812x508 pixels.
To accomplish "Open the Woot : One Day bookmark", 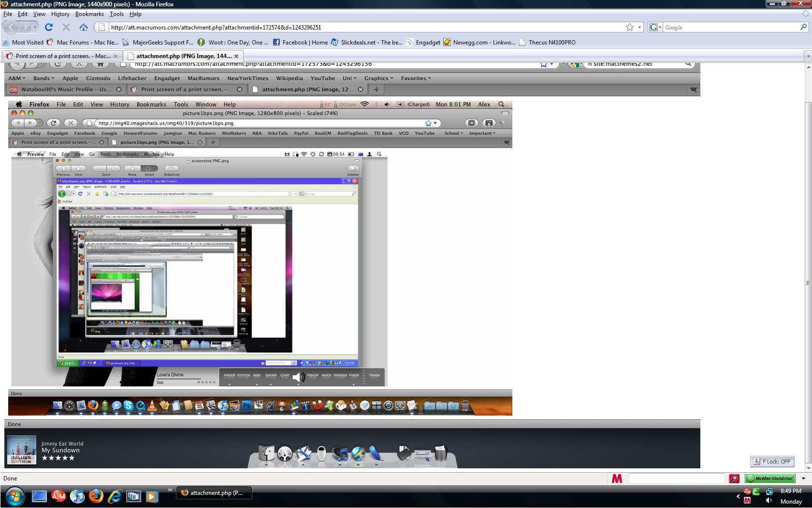I will pos(233,43).
